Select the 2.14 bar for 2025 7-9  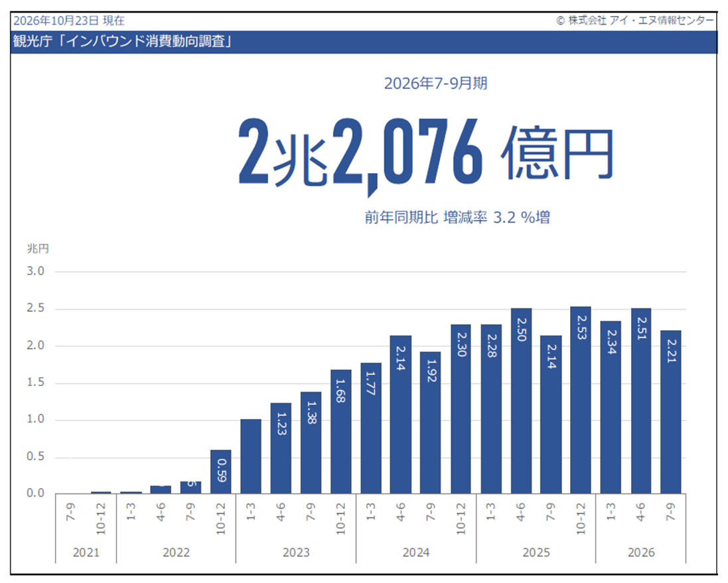(551, 415)
